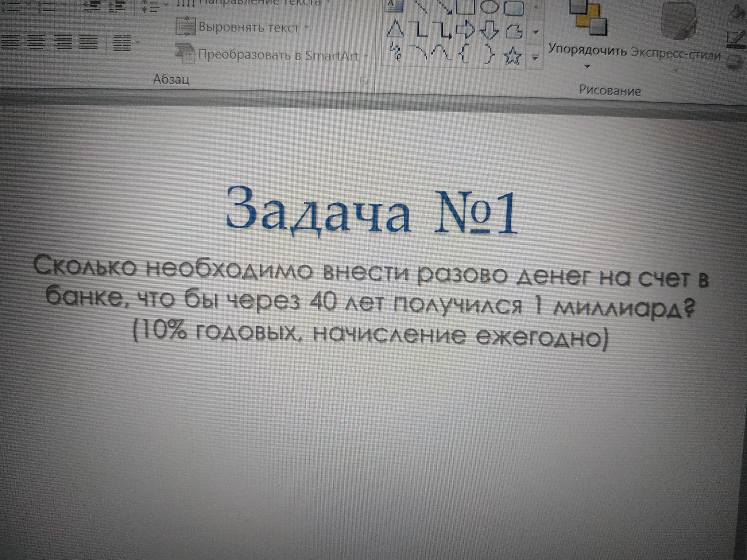Click the Выровнять текст icon
Image resolution: width=747 pixels, height=560 pixels.
pyautogui.click(x=186, y=26)
